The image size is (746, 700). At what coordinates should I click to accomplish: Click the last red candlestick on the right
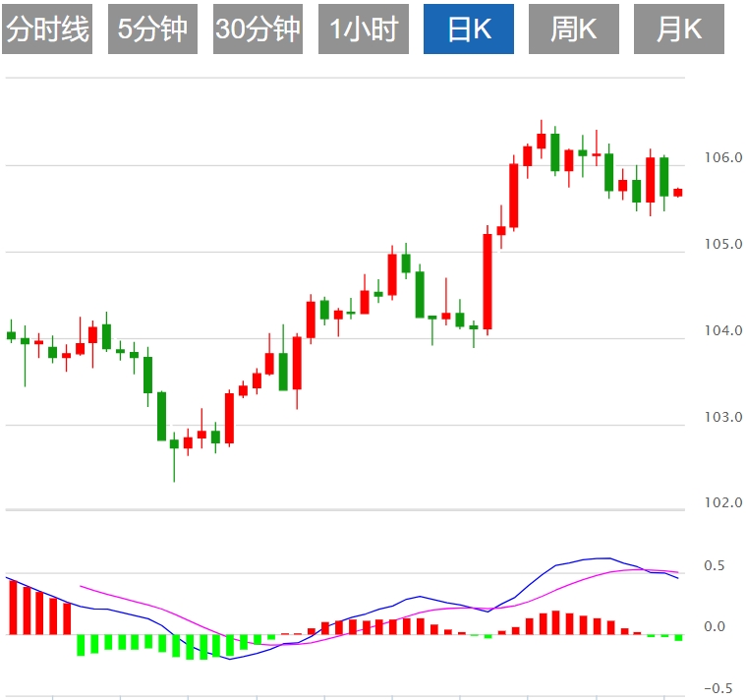(x=678, y=193)
